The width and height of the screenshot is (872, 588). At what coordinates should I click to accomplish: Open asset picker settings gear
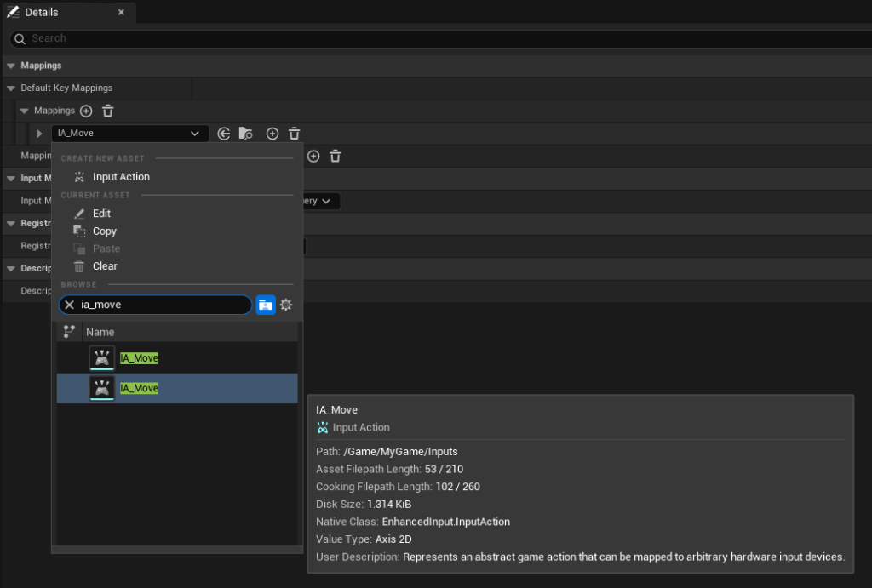286,305
